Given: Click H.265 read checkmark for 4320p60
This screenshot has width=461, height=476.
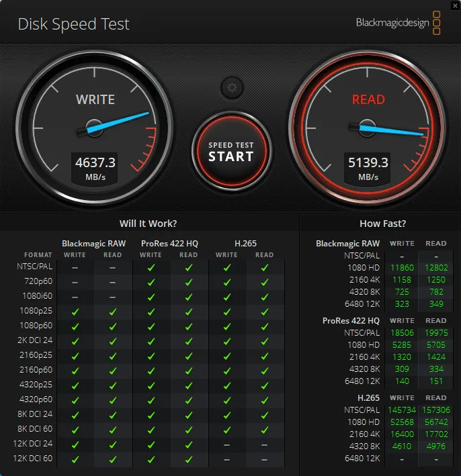Looking at the screenshot, I should click(x=264, y=400).
